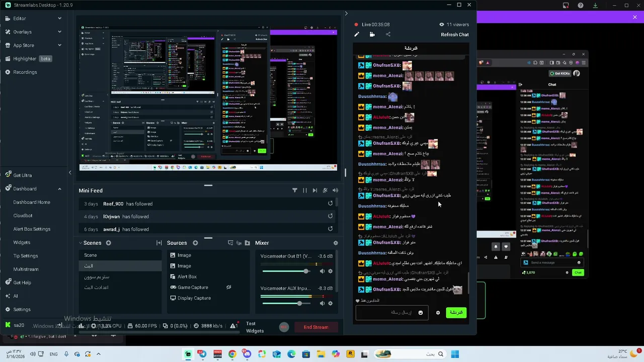The width and height of the screenshot is (644, 362).
Task: Open Discord from the Windows taskbar
Action: click(247, 354)
